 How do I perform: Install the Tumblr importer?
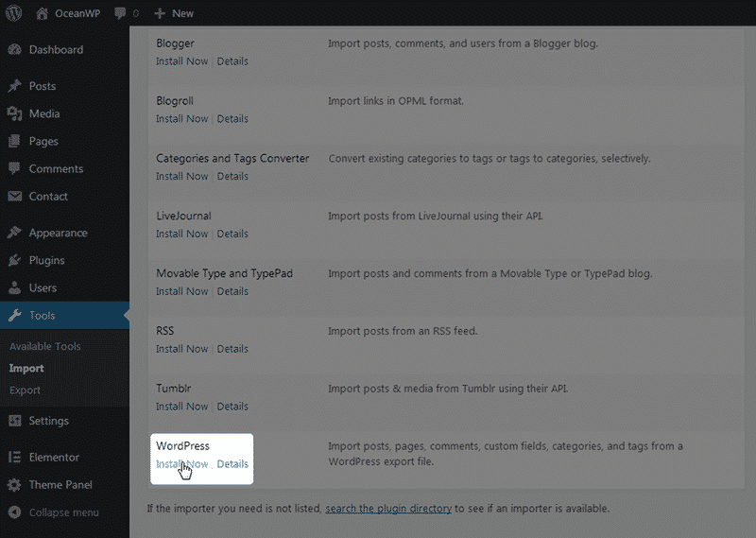181,407
